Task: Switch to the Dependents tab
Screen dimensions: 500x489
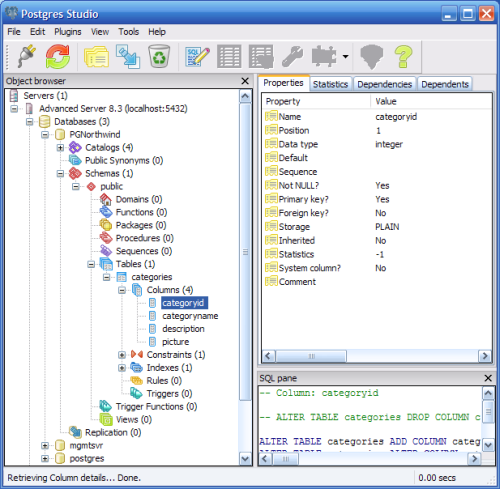Action: pyautogui.click(x=445, y=84)
